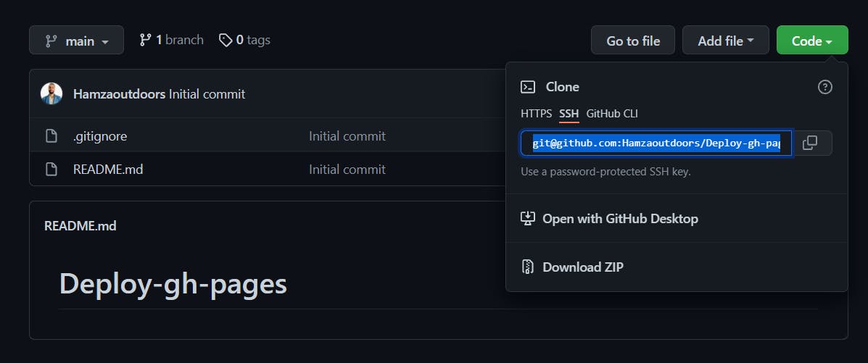Open the .gitignore file link
The image size is (868, 363).
[x=100, y=136]
